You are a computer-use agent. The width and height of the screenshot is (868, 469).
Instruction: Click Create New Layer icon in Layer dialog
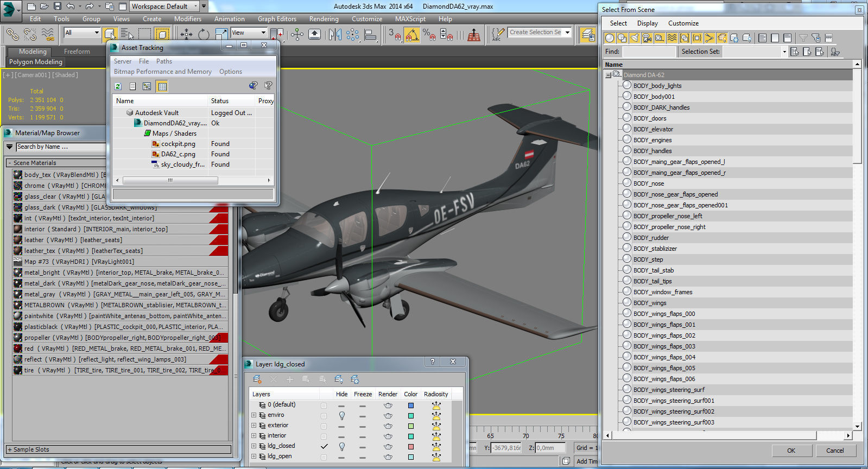[257, 379]
